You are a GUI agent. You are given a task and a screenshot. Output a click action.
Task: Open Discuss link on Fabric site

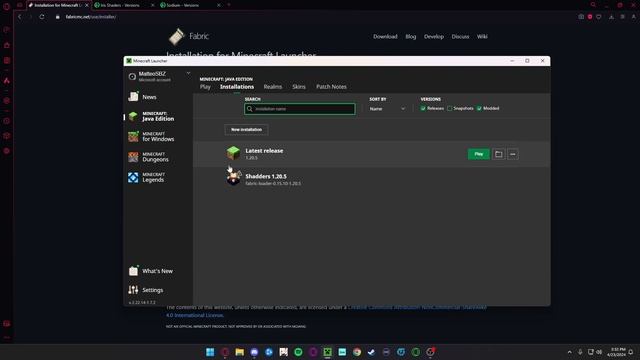(x=460, y=36)
